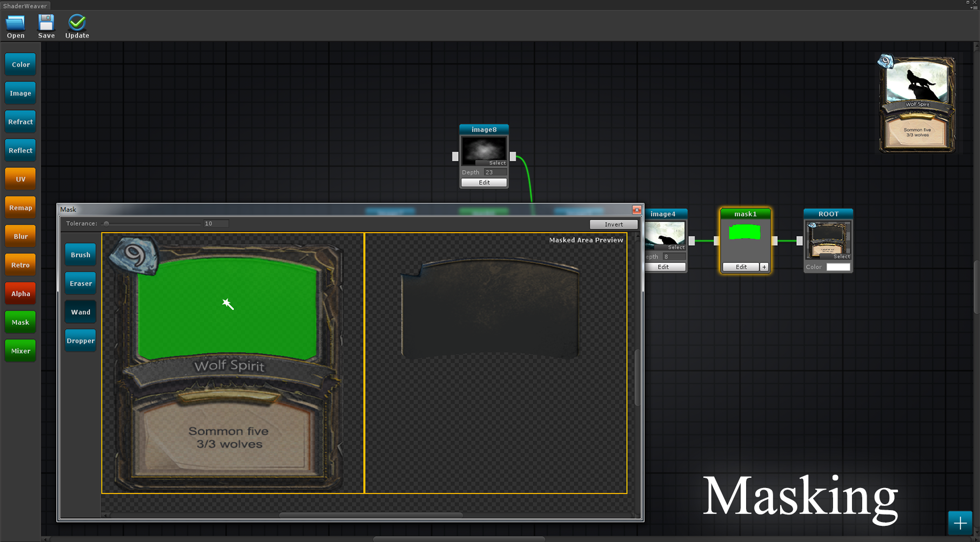The image size is (980, 542).
Task: Add an Image node from sidebar
Action: coord(21,93)
